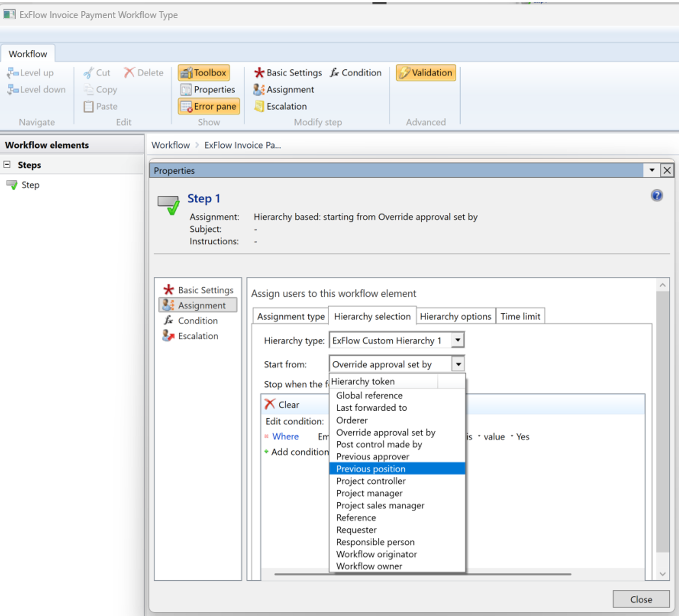Click the Cut scissors button
The image size is (679, 616).
(x=97, y=73)
